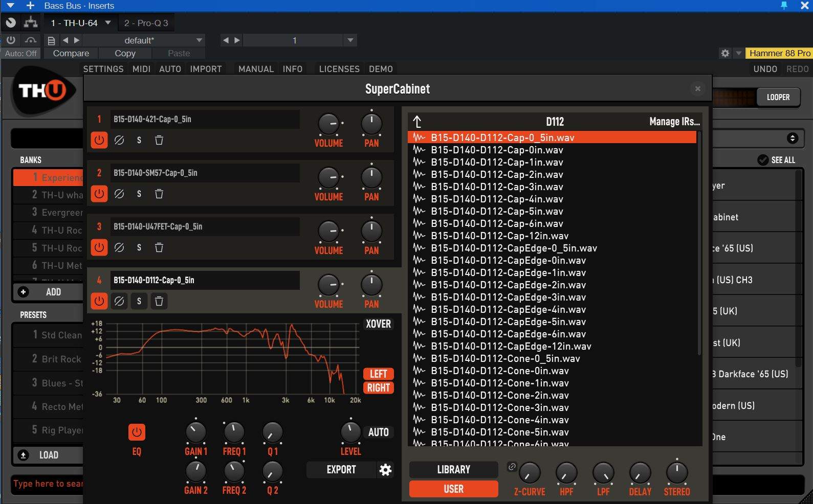Delete the SM57 IR in slot 2
This screenshot has width=813, height=504.
pyautogui.click(x=159, y=194)
